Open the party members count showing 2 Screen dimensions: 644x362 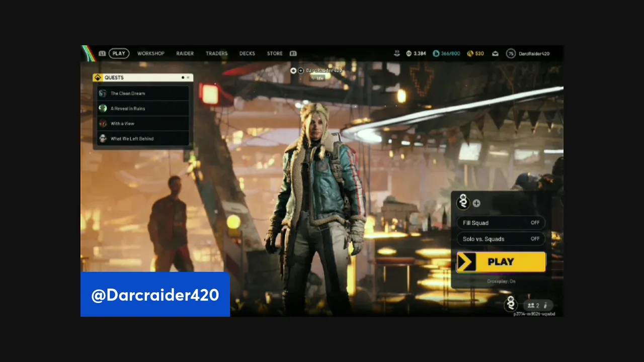[533, 305]
